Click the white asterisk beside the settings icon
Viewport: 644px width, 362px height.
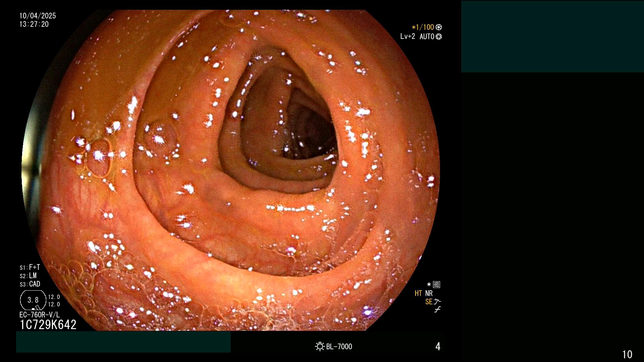429,285
